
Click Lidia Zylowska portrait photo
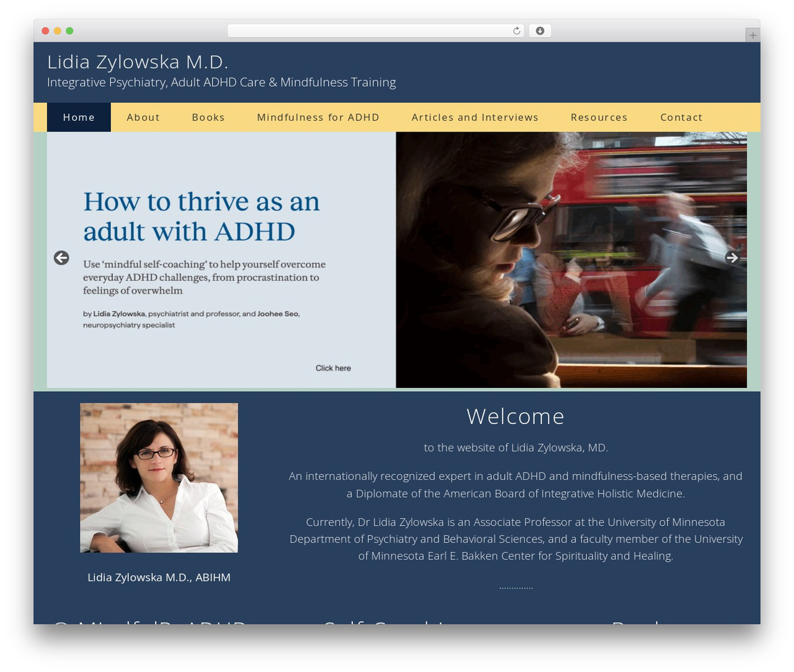[159, 478]
